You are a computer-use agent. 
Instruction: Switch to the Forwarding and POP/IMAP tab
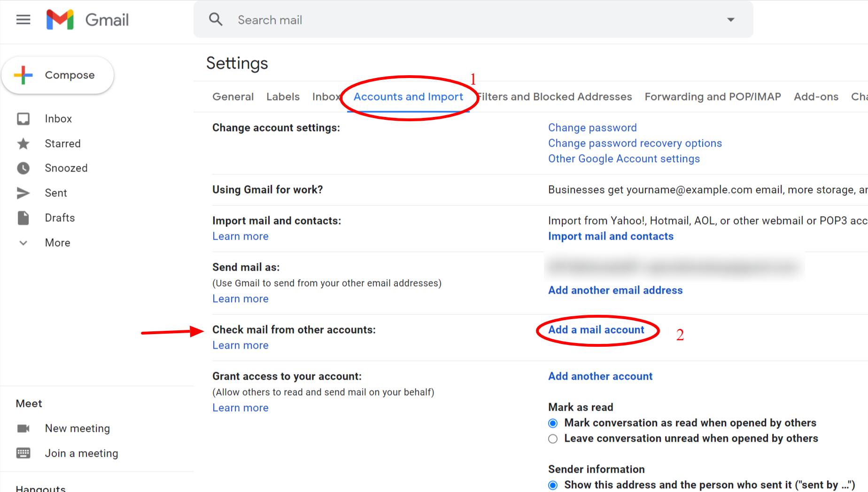[712, 97]
